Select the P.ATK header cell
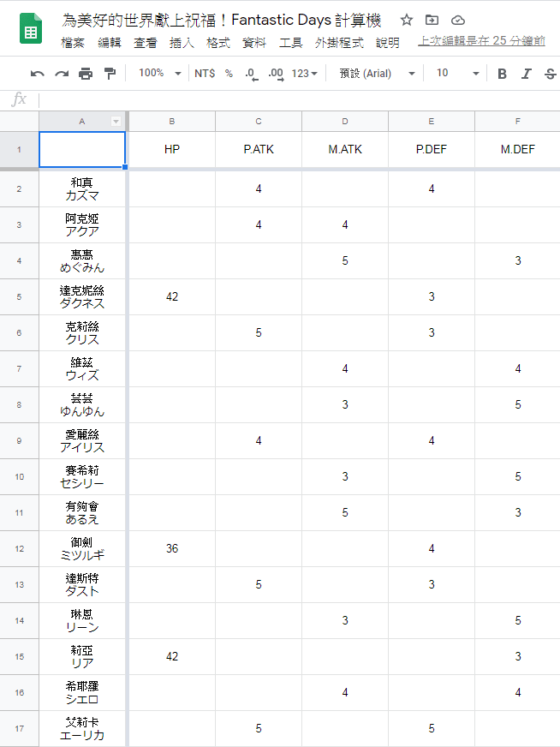This screenshot has width=560, height=747. pos(259,150)
